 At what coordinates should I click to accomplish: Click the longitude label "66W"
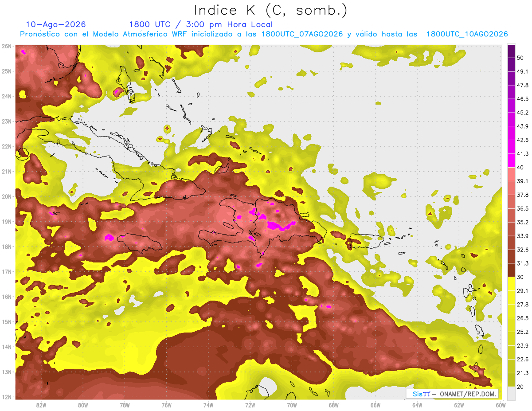pyautogui.click(x=375, y=405)
